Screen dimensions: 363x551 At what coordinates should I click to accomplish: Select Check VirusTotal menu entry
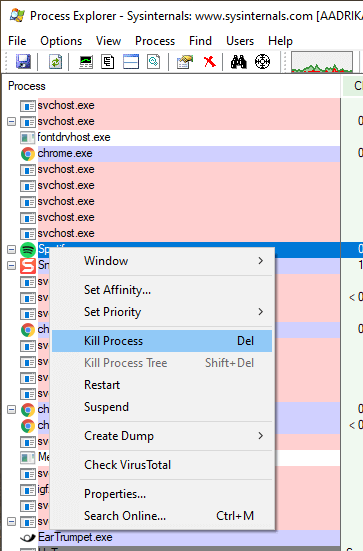tap(162, 465)
